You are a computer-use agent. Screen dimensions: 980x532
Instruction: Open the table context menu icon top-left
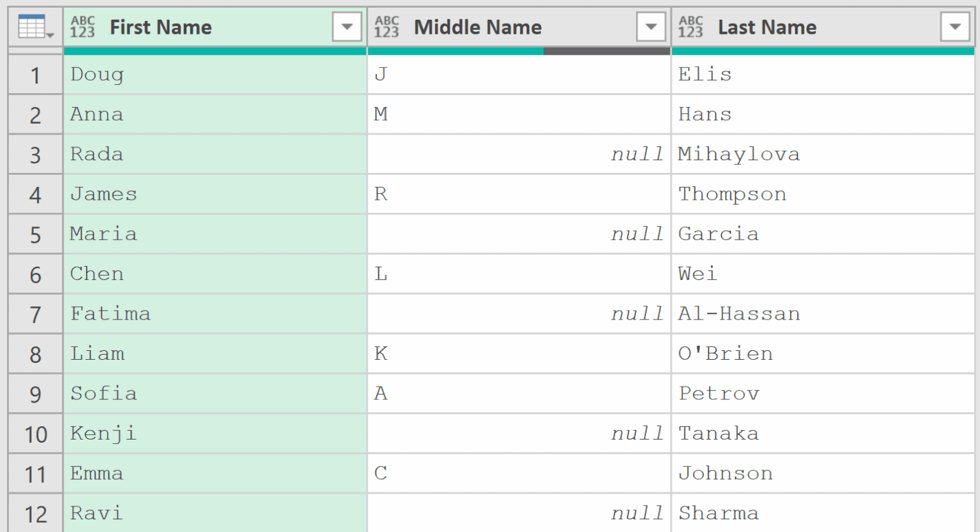point(33,27)
